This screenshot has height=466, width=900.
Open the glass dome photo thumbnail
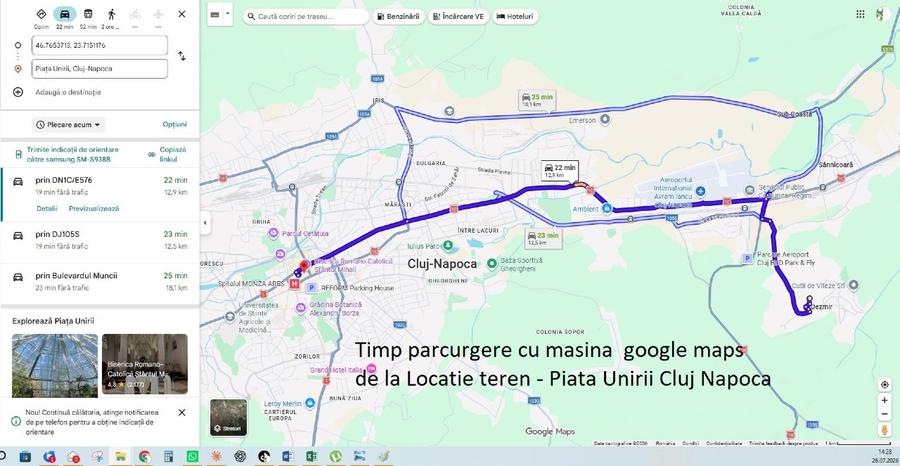(55, 365)
